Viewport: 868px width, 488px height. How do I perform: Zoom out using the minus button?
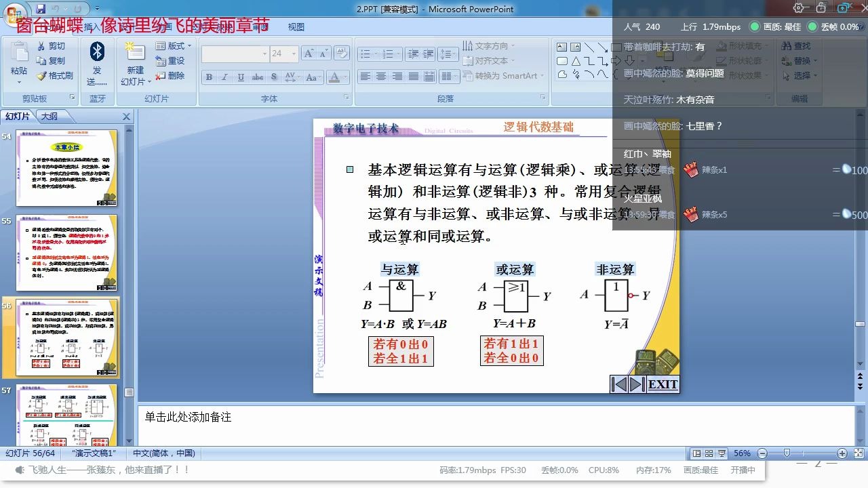762,453
